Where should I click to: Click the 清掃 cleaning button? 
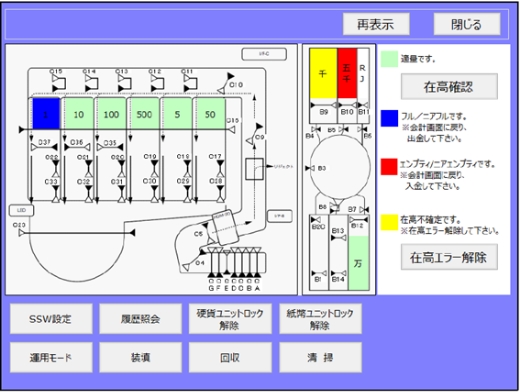[320, 357]
